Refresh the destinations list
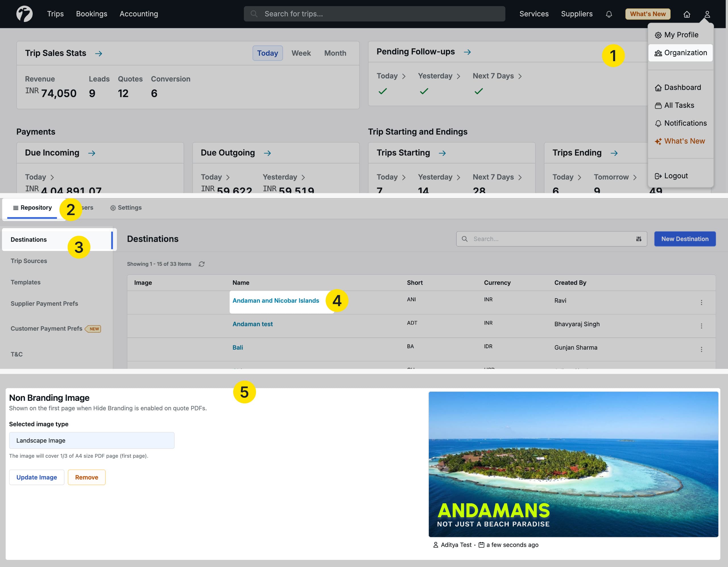This screenshot has width=728, height=567. pos(202,264)
